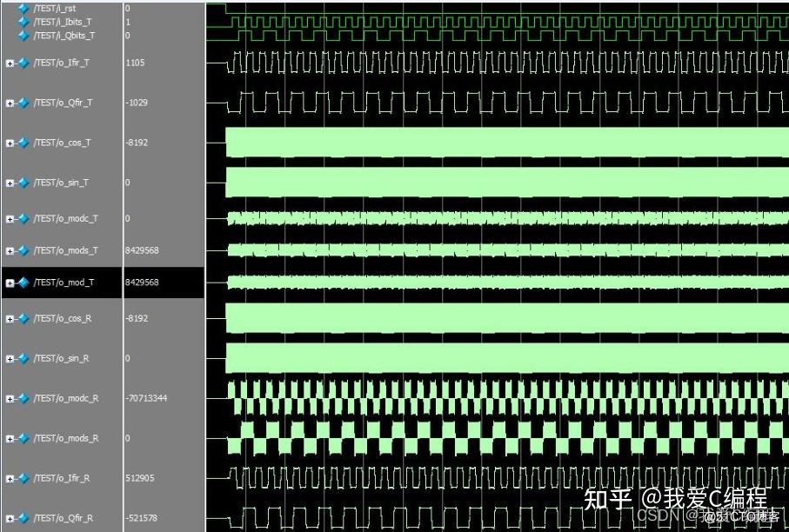
Task: Click the o_mod_T signal diamond icon
Action: (x=23, y=283)
